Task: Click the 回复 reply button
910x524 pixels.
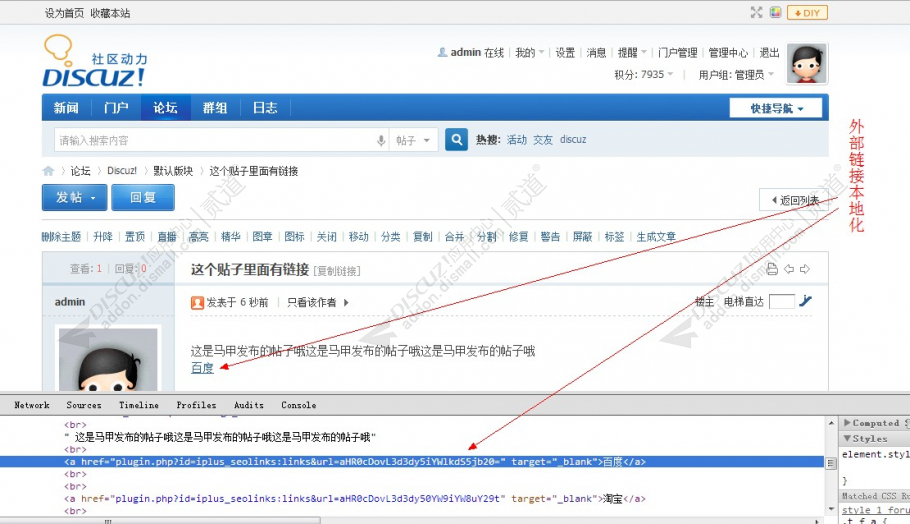Action: 143,197
